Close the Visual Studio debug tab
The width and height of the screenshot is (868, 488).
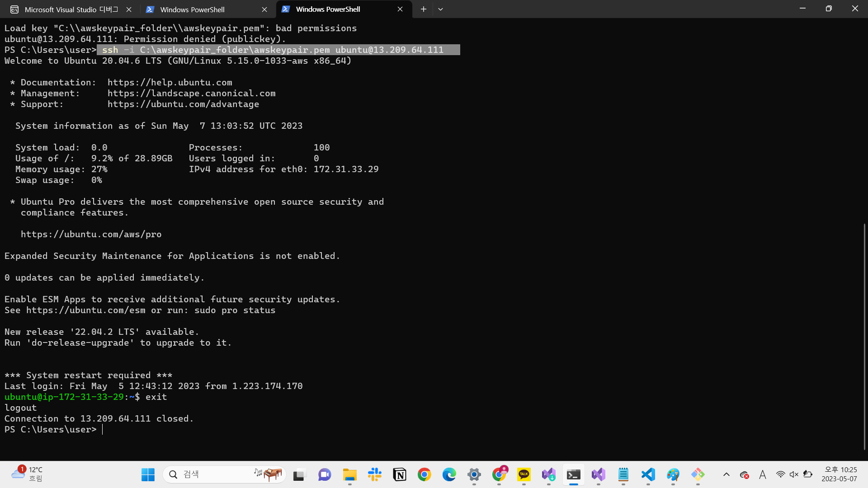[129, 9]
